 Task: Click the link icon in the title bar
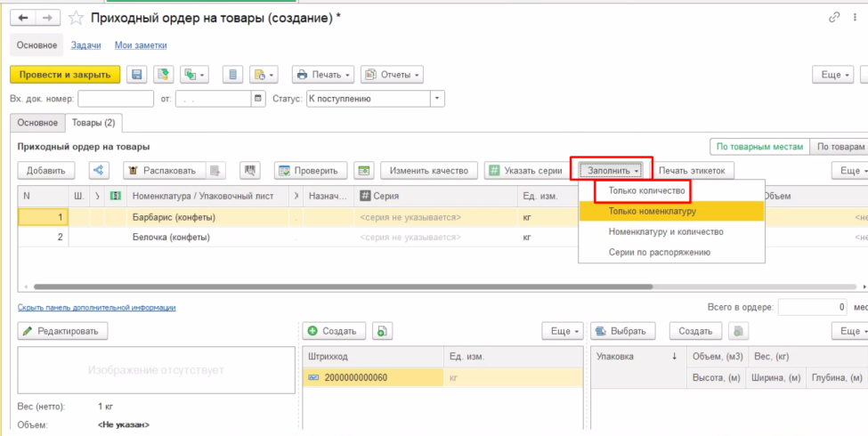[834, 18]
